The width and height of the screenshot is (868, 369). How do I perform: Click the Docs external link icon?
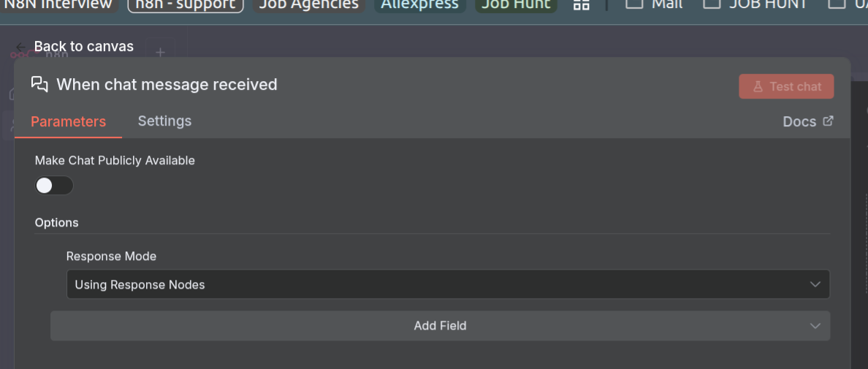(x=828, y=121)
